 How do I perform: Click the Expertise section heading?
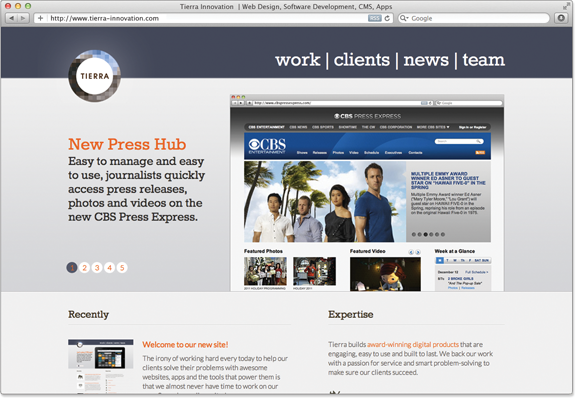(351, 315)
